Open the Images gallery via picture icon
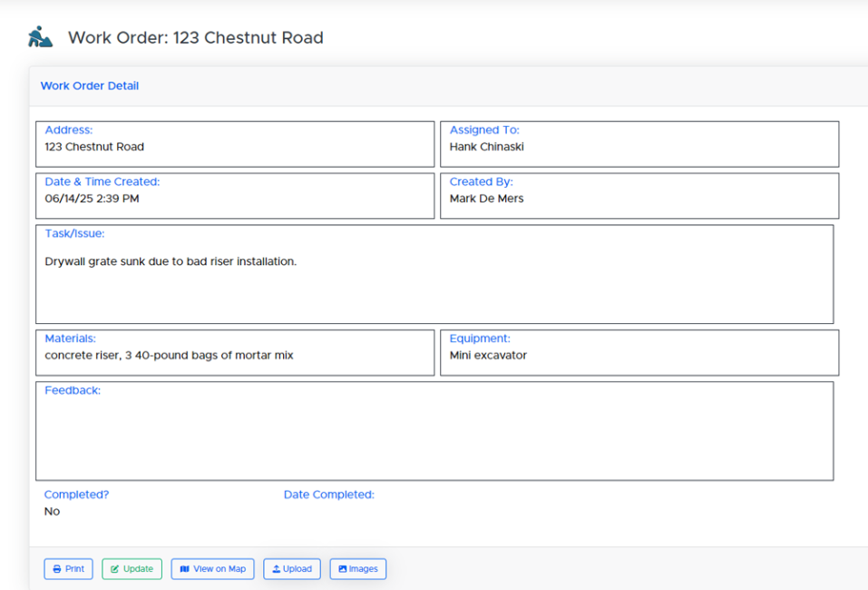Viewport: 868px width, 590px height. tap(343, 569)
